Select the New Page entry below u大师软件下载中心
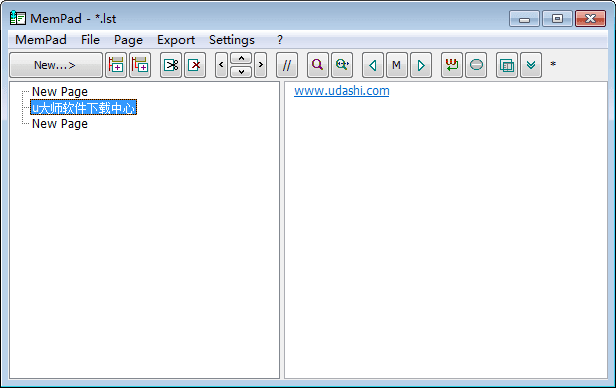Screen dimensions: 616x388 pyautogui.click(x=60, y=124)
